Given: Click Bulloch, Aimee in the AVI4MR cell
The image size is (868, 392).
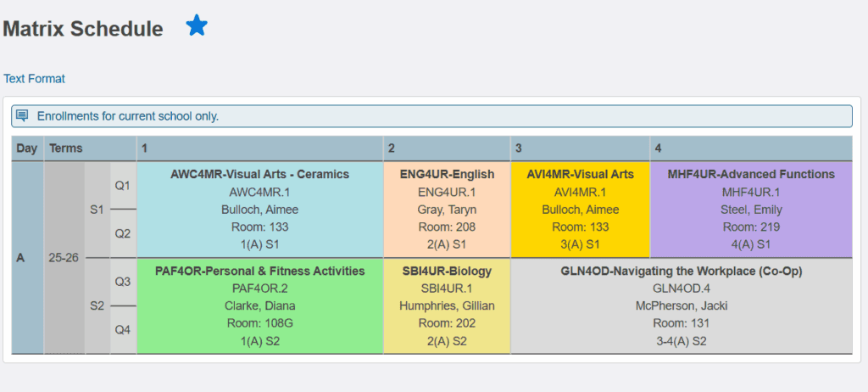Looking at the screenshot, I should pyautogui.click(x=580, y=210).
